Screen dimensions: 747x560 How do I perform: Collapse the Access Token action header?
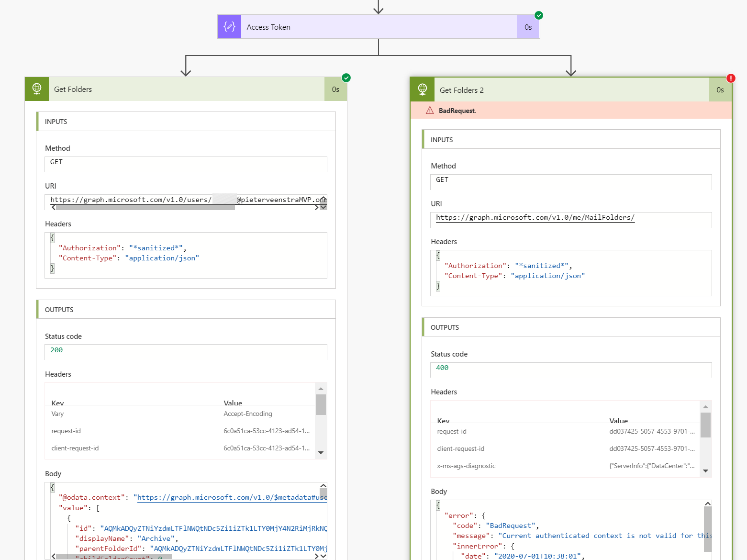(x=379, y=27)
